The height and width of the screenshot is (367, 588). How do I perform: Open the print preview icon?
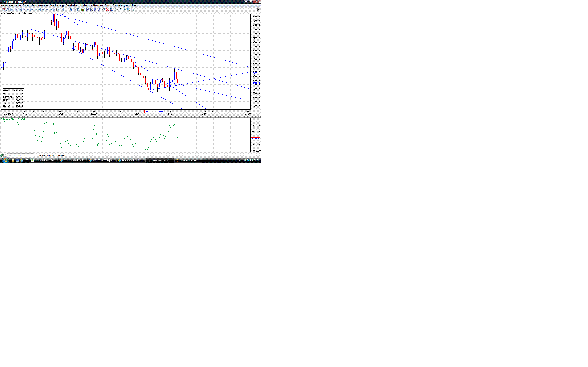point(120,9)
